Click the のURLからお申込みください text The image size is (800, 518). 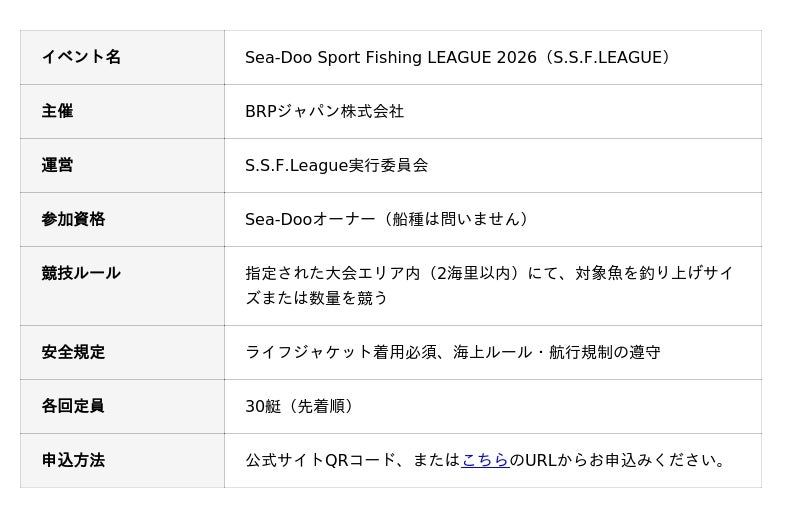(x=620, y=460)
